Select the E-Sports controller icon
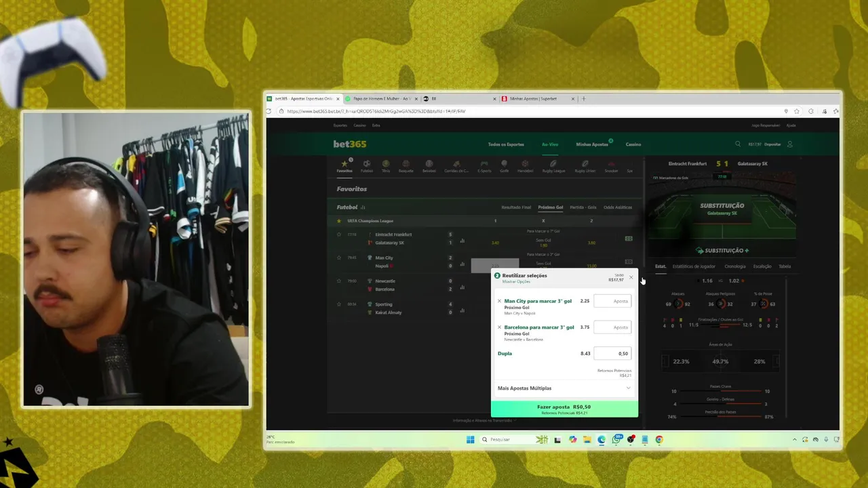This screenshot has height=488, width=868. [484, 166]
